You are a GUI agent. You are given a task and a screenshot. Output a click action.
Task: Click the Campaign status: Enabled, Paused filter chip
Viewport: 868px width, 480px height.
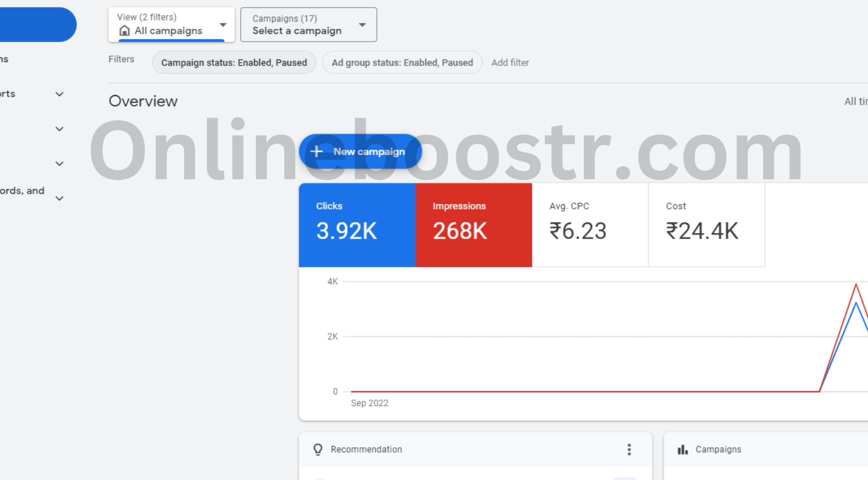click(234, 63)
